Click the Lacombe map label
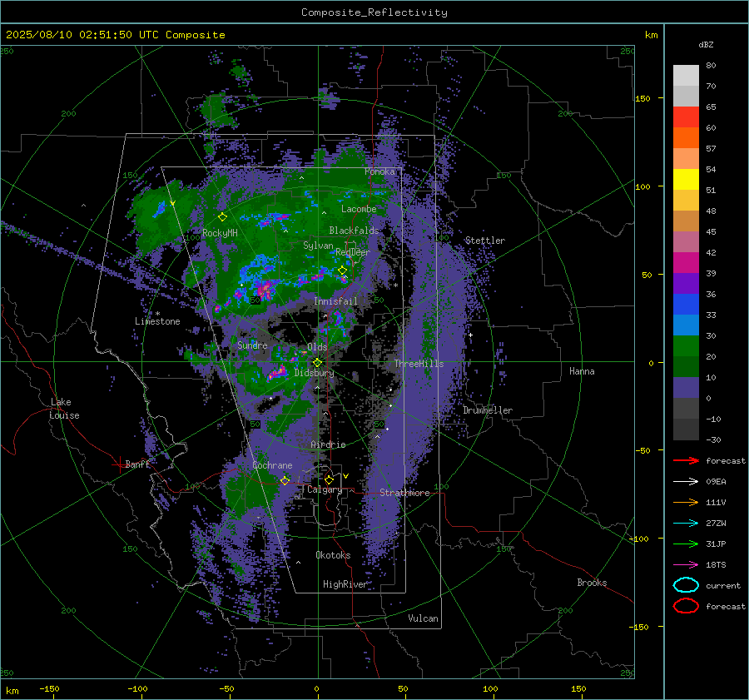This screenshot has height=700, width=749. coord(359,209)
